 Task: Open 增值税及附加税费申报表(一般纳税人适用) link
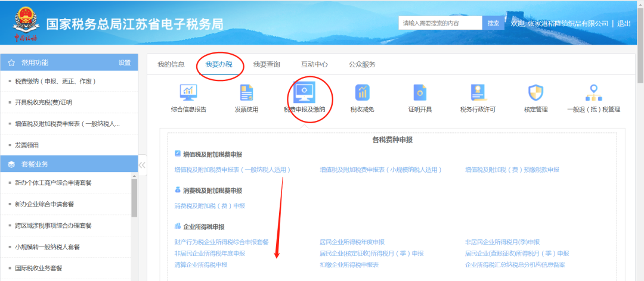(x=233, y=170)
